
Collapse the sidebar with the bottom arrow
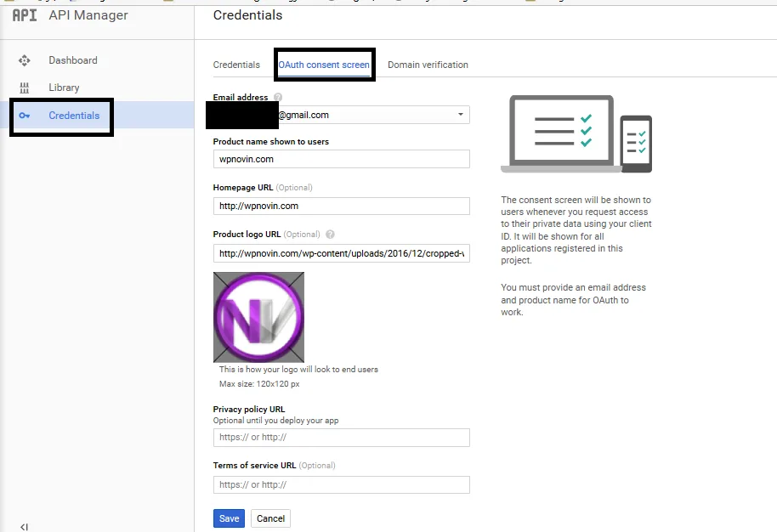[24, 527]
